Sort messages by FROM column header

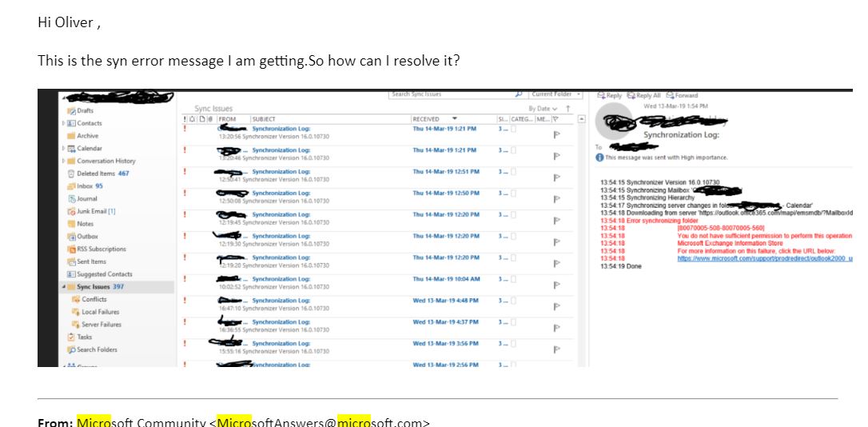tap(227, 119)
